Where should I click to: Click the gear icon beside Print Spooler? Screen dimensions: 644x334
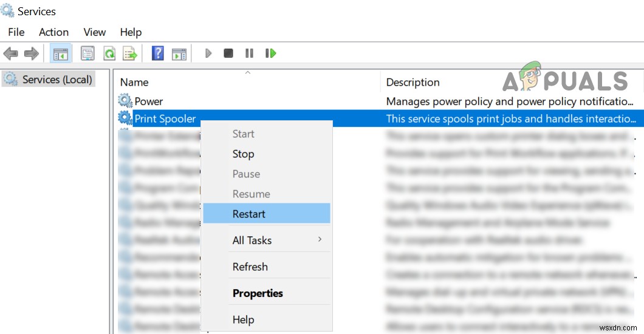pyautogui.click(x=125, y=118)
